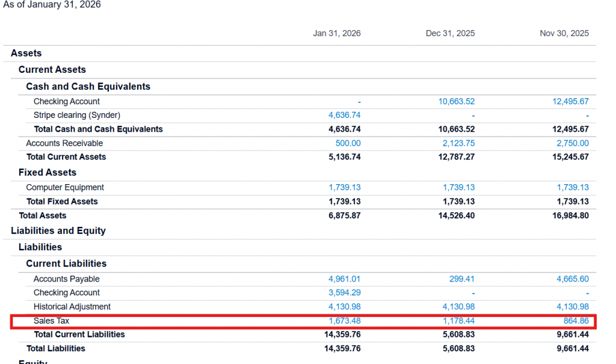Click the Cash and Cash Equivalents section heading
This screenshot has height=364, width=616.
coord(88,87)
